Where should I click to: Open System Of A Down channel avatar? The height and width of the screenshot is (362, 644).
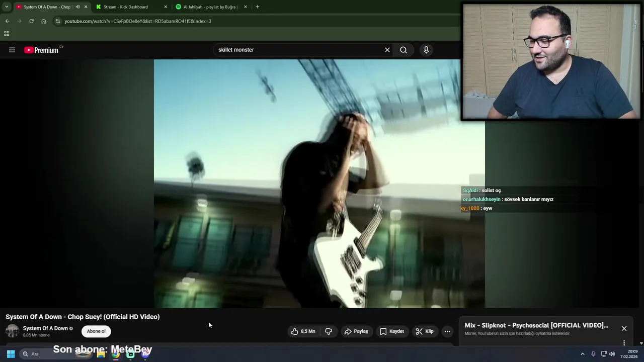(12, 331)
